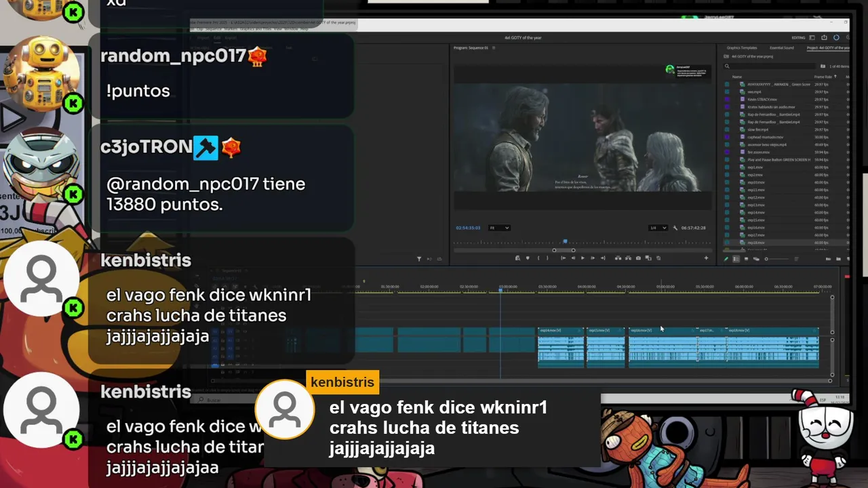Create bin from search query icon
The width and height of the screenshot is (868, 488).
pos(823,66)
